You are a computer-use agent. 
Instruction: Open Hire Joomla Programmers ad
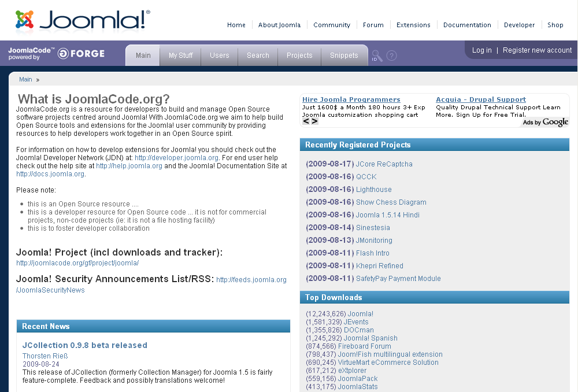pyautogui.click(x=351, y=99)
